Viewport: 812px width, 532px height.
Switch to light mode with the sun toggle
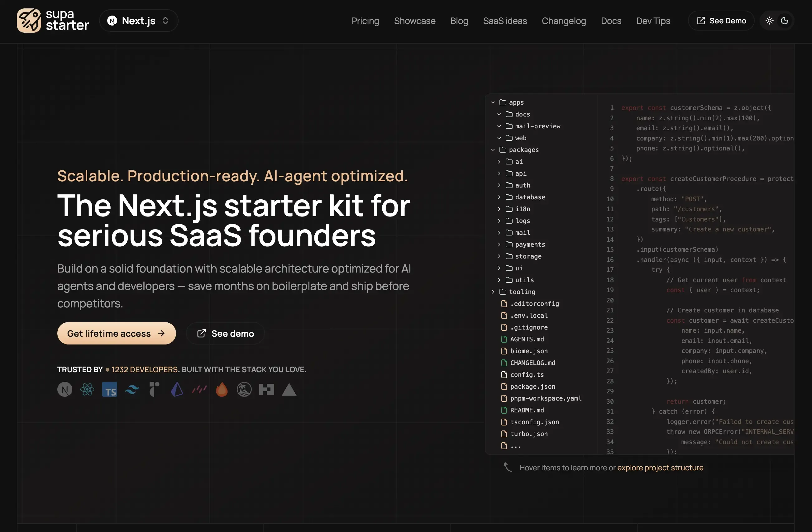point(769,21)
